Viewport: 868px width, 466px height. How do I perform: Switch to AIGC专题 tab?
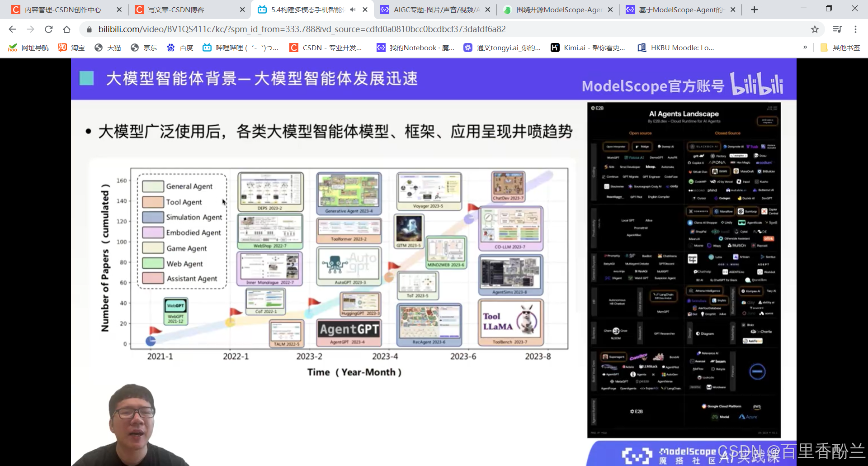click(x=435, y=10)
